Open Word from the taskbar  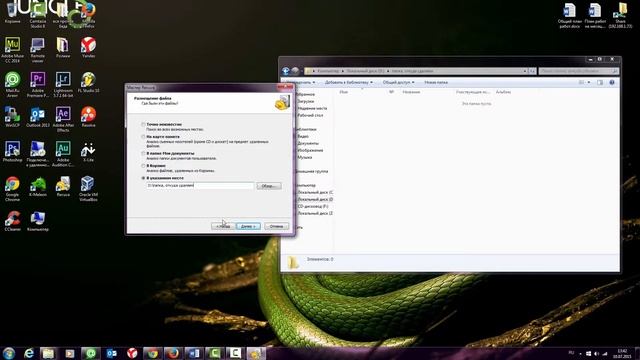pyautogui.click(x=194, y=353)
